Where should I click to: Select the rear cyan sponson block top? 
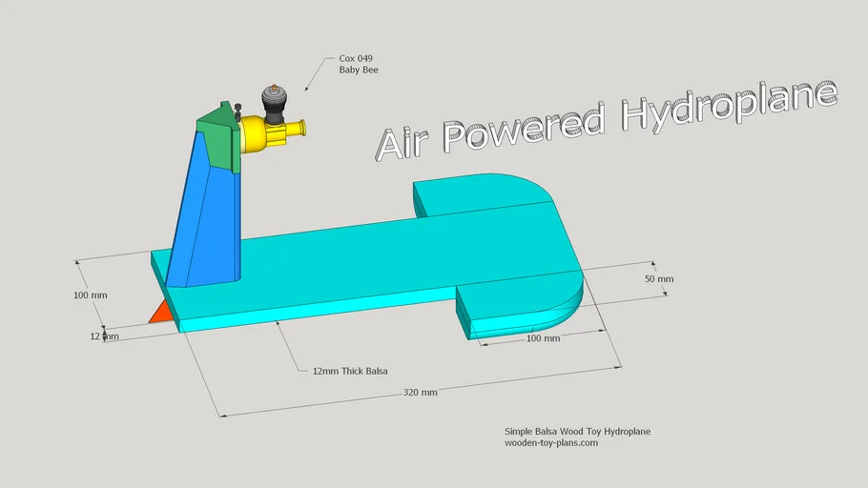coord(458,193)
